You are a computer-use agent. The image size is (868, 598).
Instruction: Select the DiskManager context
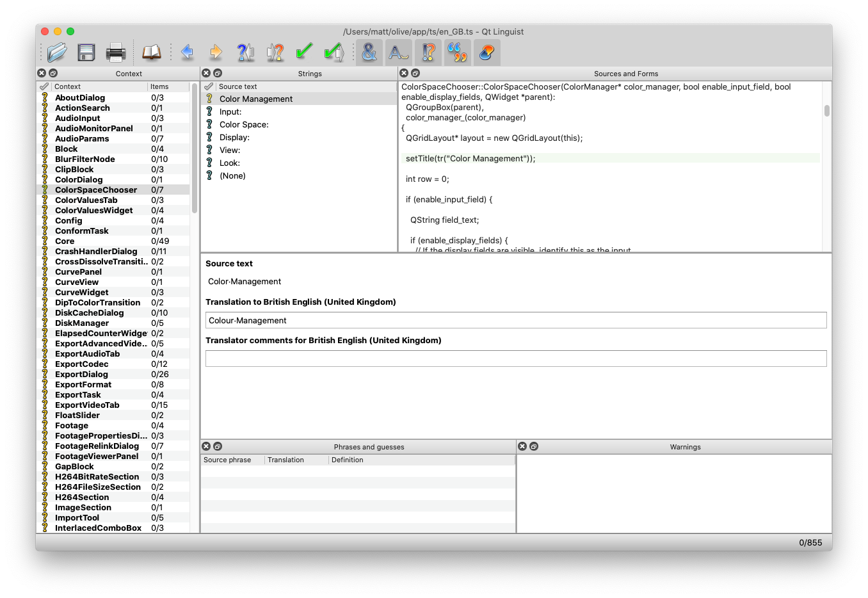click(x=113, y=323)
